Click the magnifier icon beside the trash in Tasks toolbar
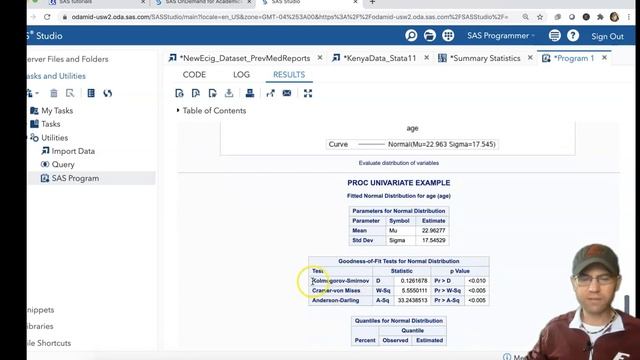Screen dimensions: 640x360 (70, 93)
